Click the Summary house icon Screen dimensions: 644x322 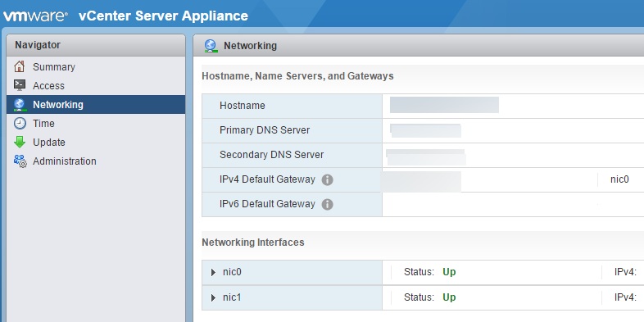20,66
